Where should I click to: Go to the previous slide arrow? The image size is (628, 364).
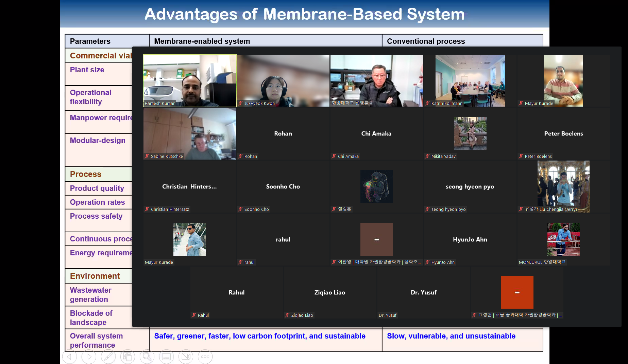click(x=69, y=357)
